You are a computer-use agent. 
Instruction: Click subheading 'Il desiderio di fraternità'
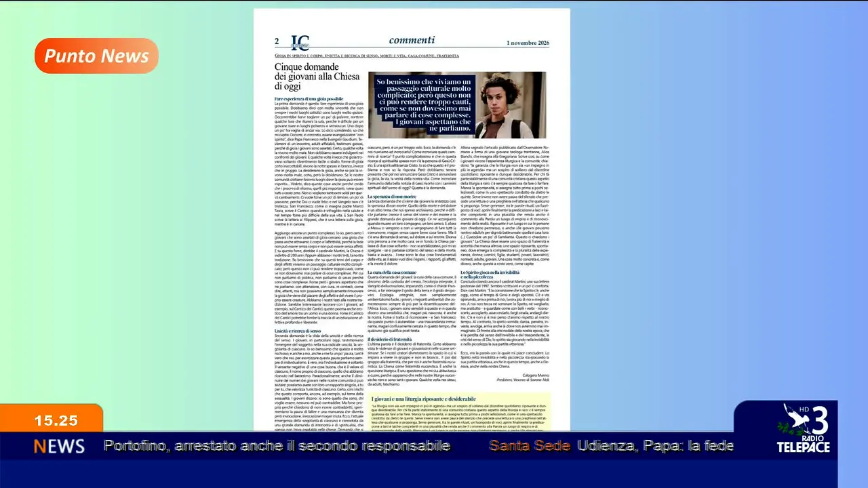391,339
